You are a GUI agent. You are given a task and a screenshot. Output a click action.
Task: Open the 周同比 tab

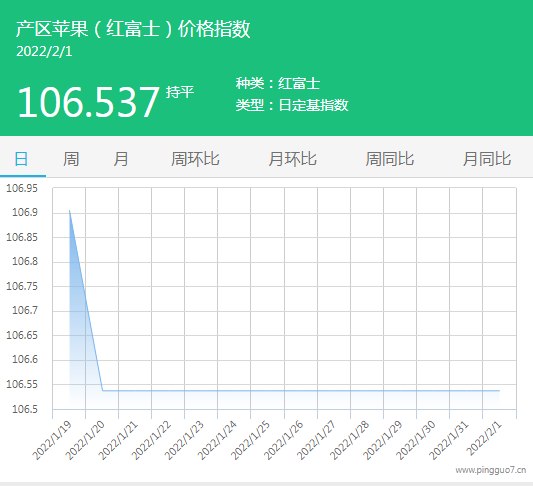coord(390,159)
